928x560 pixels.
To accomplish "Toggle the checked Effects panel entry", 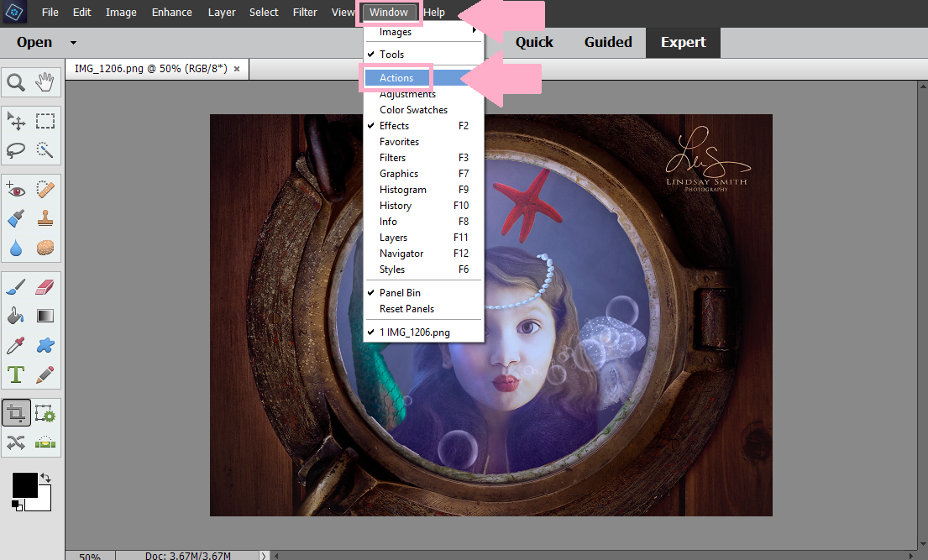I will tap(424, 126).
